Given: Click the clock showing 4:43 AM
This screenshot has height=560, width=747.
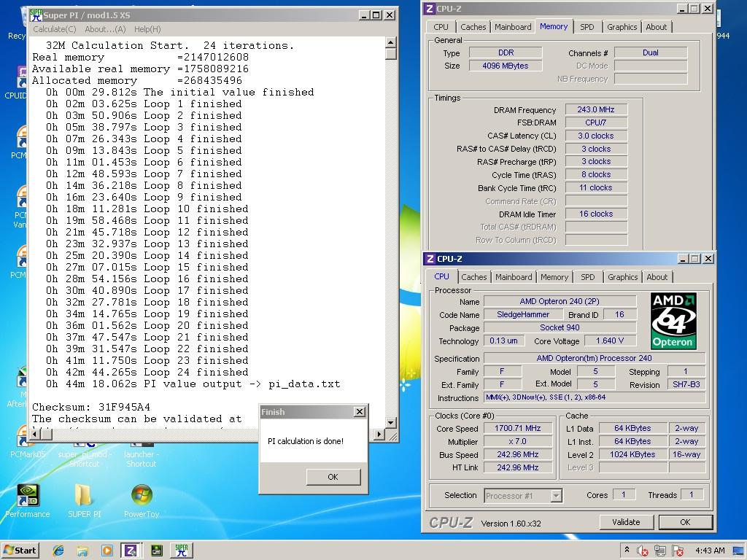Looking at the screenshot, I should pyautogui.click(x=710, y=551).
